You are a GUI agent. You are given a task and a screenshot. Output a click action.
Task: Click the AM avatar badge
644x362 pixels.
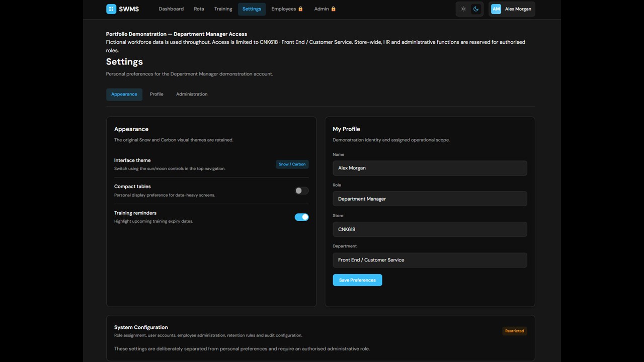pos(496,9)
